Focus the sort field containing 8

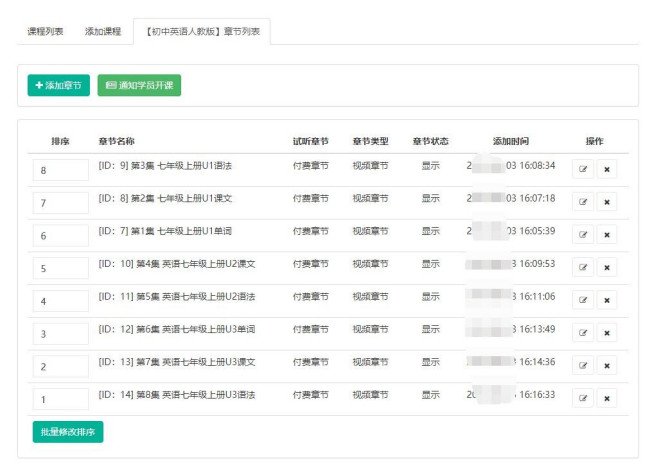(61, 170)
